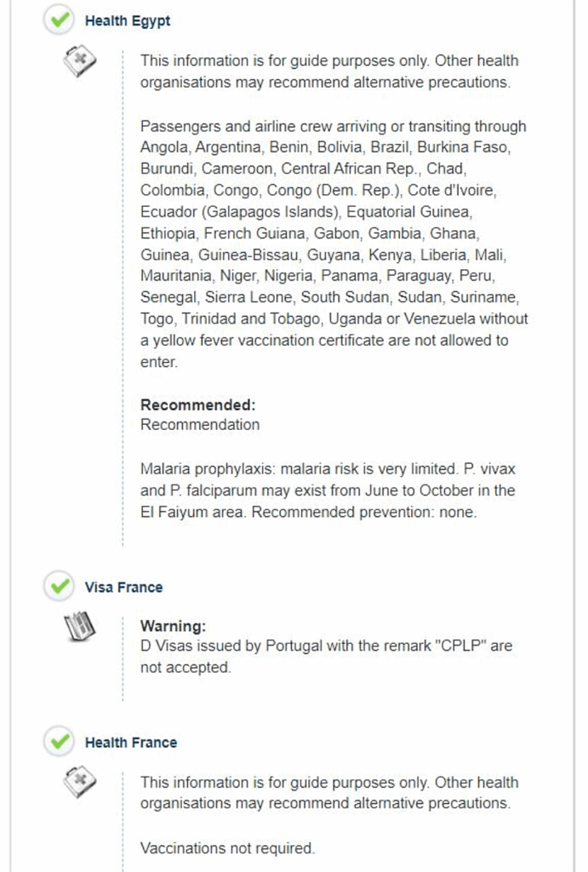Select the Visa France section heading
This screenshot has height=872, width=588.
[x=123, y=588]
